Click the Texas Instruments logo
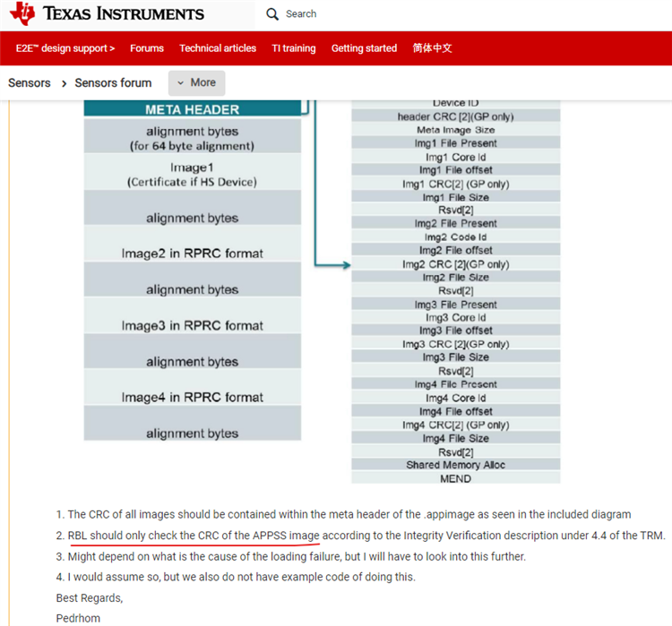The image size is (672, 626). pyautogui.click(x=107, y=13)
